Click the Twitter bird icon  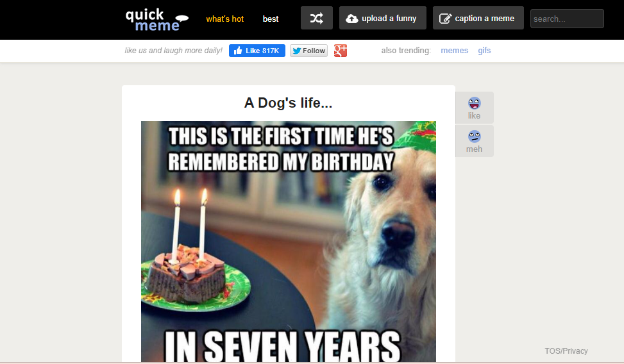tap(296, 51)
